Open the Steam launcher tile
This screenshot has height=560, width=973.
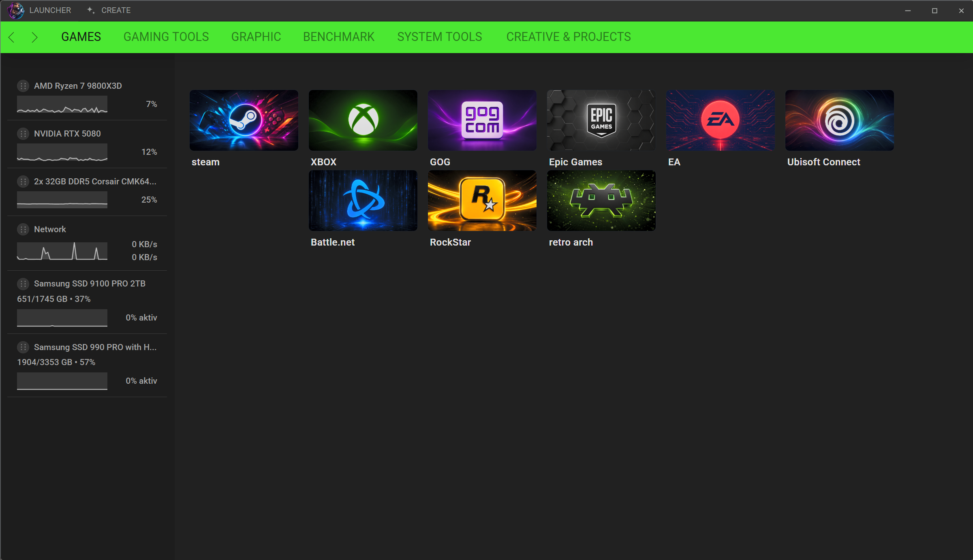click(244, 120)
